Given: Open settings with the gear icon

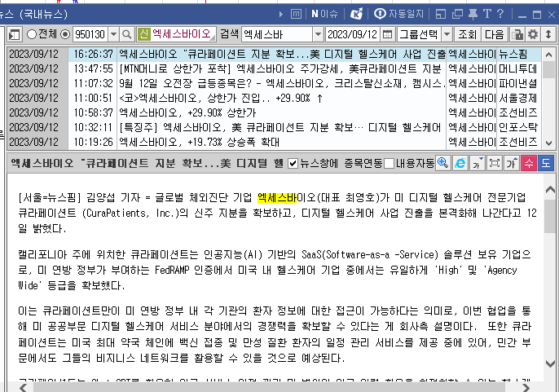Looking at the screenshot, I should (x=533, y=34).
